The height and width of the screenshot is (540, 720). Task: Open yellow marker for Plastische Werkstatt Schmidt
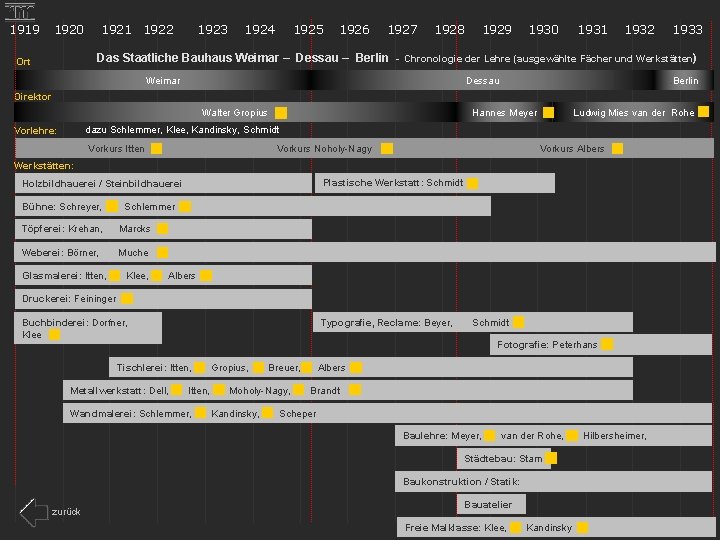click(x=473, y=183)
